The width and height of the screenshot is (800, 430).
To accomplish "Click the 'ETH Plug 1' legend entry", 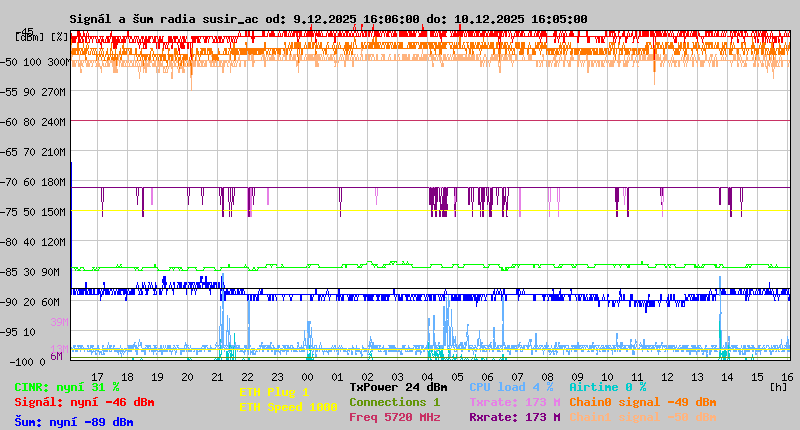I will click(x=274, y=392).
